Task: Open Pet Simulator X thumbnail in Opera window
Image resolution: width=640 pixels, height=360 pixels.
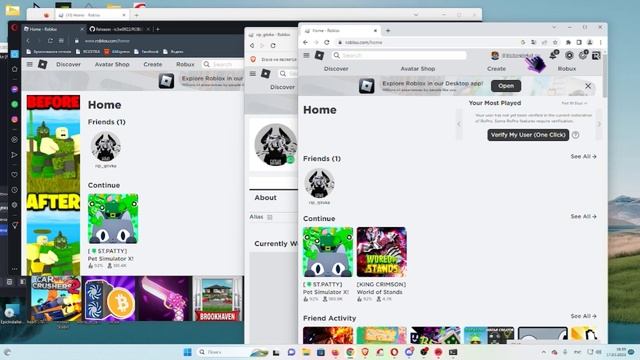Action: pos(113,219)
